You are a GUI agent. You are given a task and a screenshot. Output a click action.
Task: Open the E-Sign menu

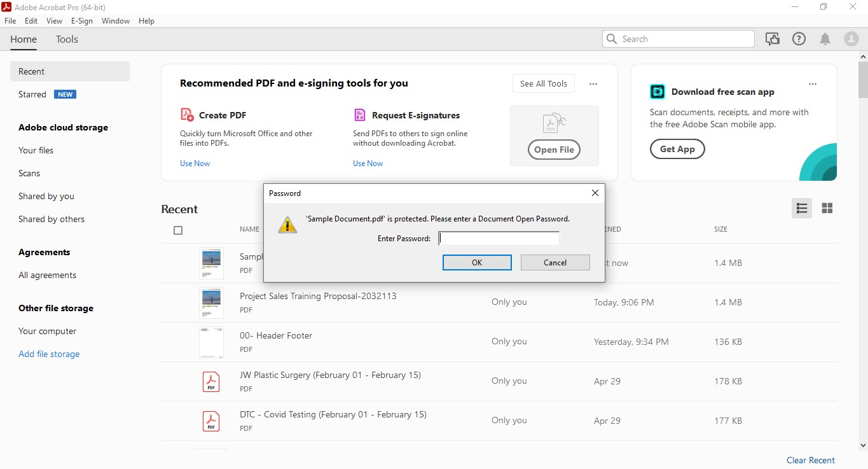tap(82, 20)
